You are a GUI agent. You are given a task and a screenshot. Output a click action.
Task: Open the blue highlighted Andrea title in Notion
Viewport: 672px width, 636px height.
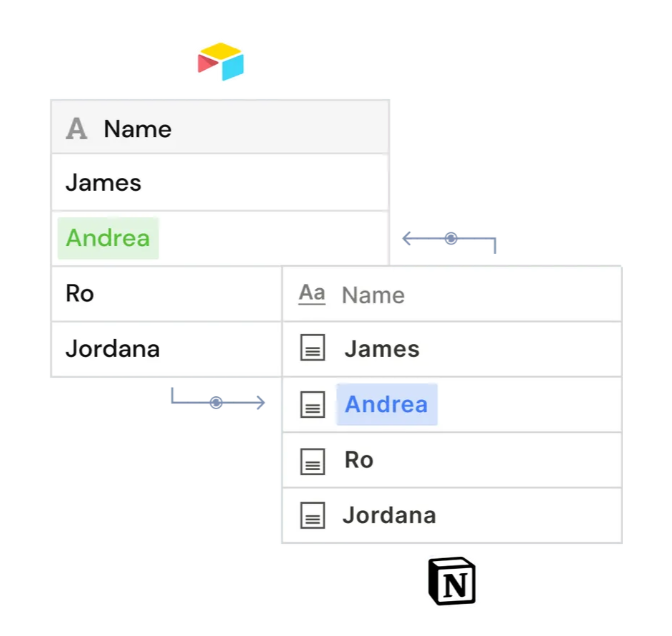[x=387, y=404]
